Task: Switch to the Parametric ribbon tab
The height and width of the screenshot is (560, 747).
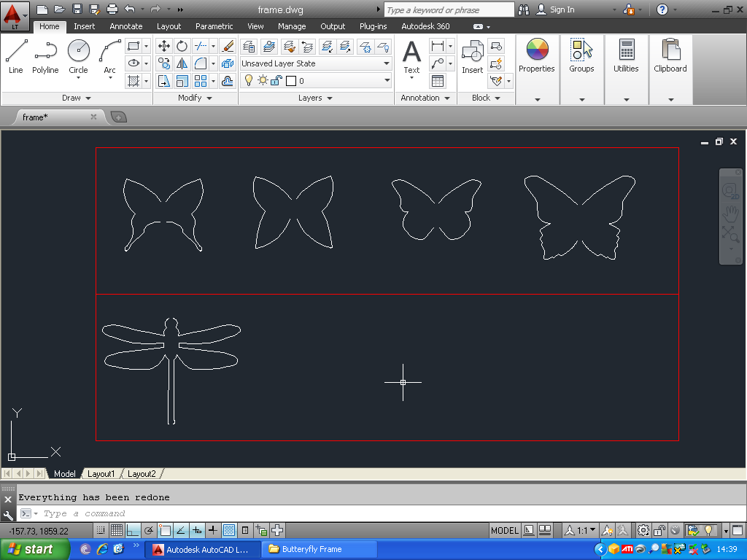Action: tap(214, 27)
